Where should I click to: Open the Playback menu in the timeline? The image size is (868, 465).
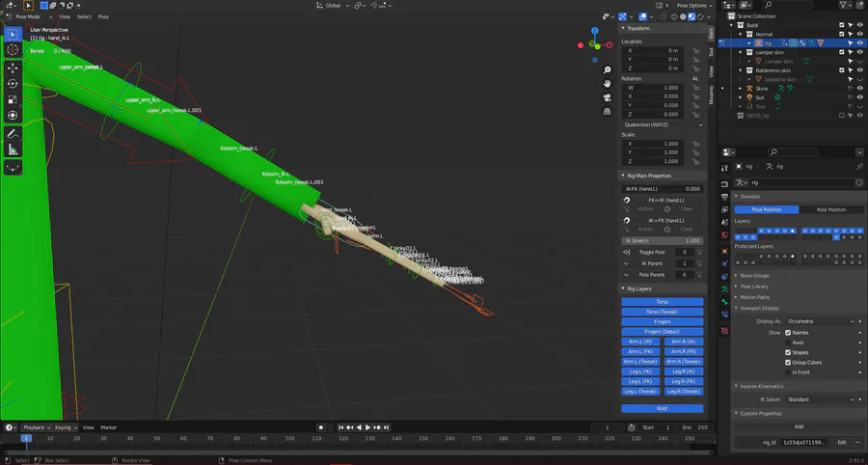[36, 427]
